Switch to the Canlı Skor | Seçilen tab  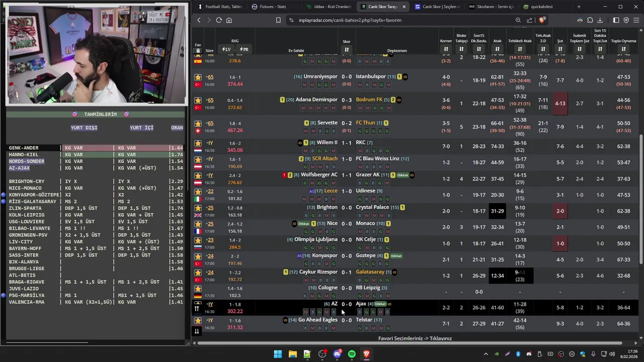pyautogui.click(x=437, y=7)
